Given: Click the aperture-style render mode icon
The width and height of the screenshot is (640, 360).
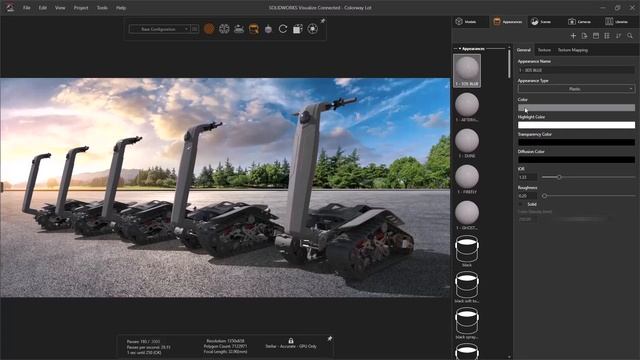Looking at the screenshot, I should tap(224, 29).
